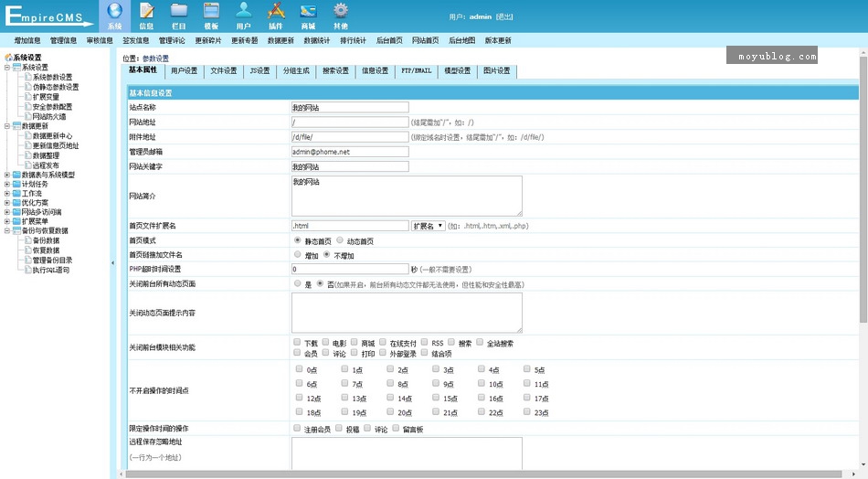Click the 参数设置 breadcrumb link
Viewport: 868px width, 479px height.
coord(155,59)
